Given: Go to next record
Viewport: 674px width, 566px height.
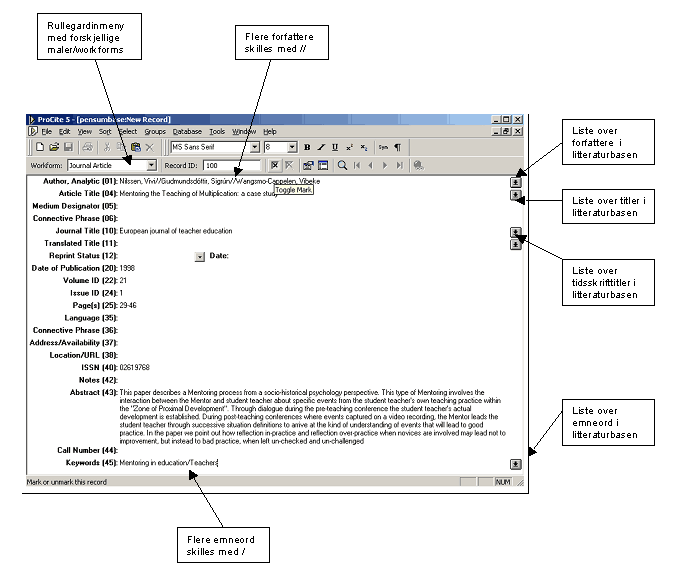Looking at the screenshot, I should point(385,165).
